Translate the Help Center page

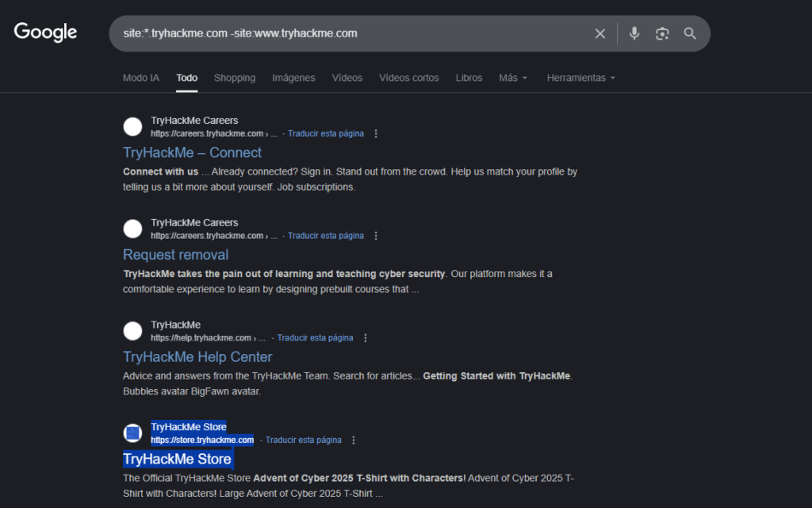[x=315, y=338]
